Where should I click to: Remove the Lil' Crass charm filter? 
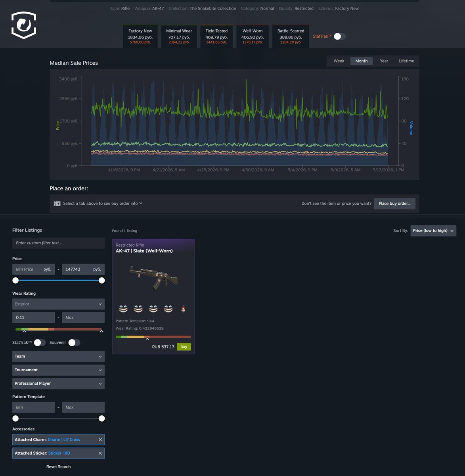point(100,440)
